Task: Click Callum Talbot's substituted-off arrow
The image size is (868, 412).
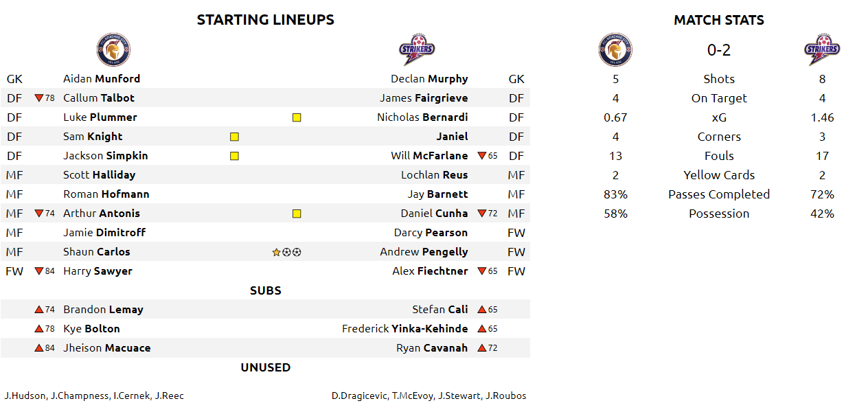Action: point(38,98)
